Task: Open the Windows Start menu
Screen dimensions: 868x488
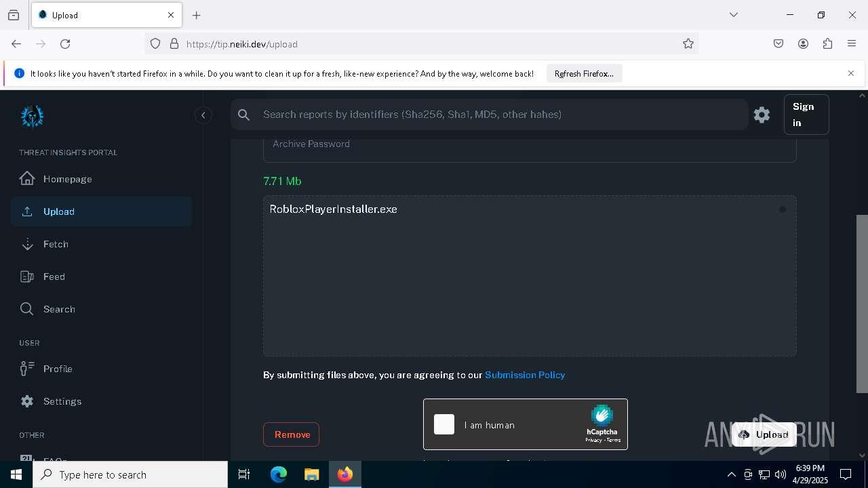Action: pyautogui.click(x=16, y=474)
